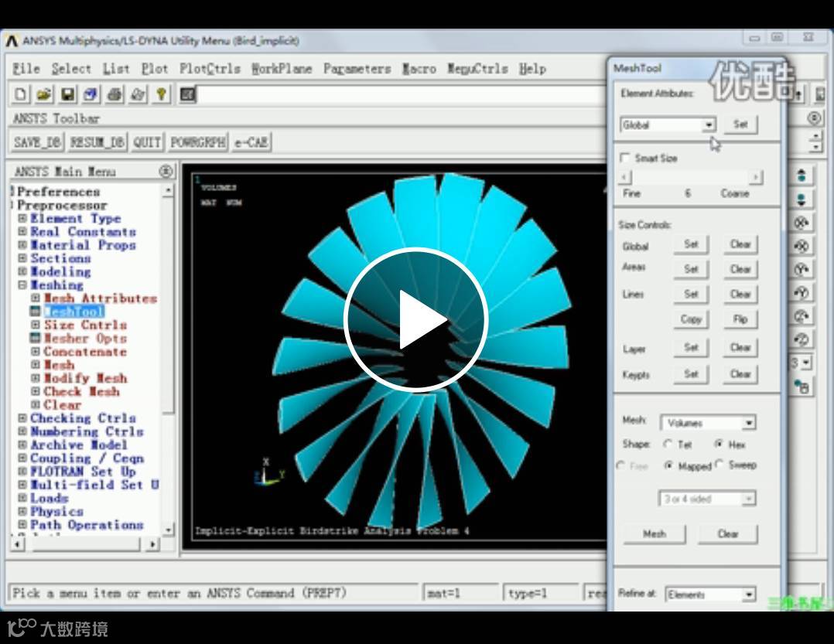
Task: Open the PlotCtrls menu
Action: point(210,69)
